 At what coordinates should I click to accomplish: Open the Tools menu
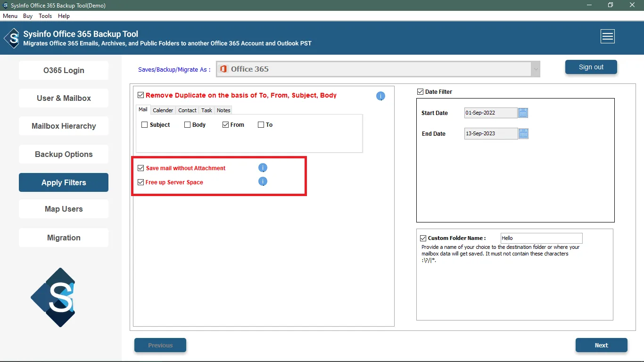(45, 16)
